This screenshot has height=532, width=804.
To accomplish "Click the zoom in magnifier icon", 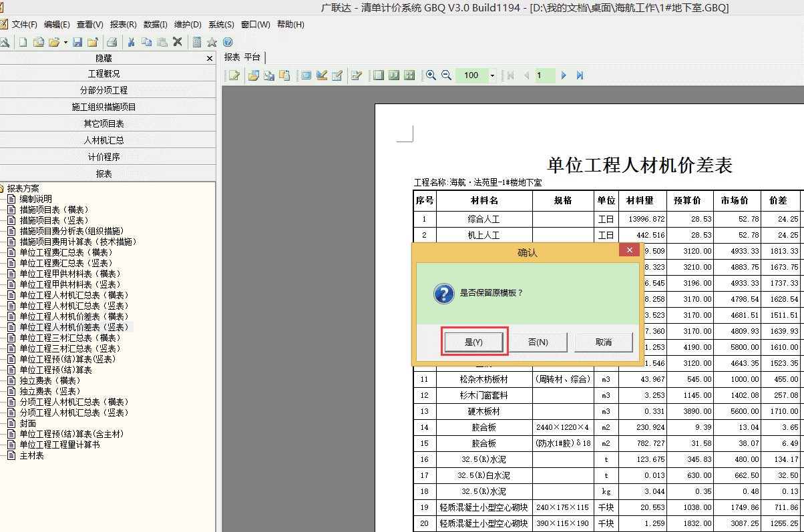I will coord(431,75).
